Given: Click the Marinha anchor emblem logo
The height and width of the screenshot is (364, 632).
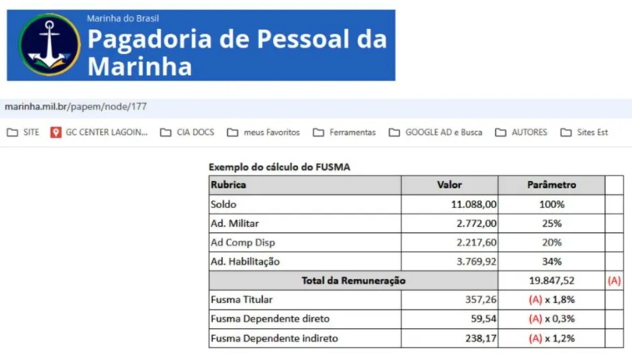Looking at the screenshot, I should tap(49, 45).
